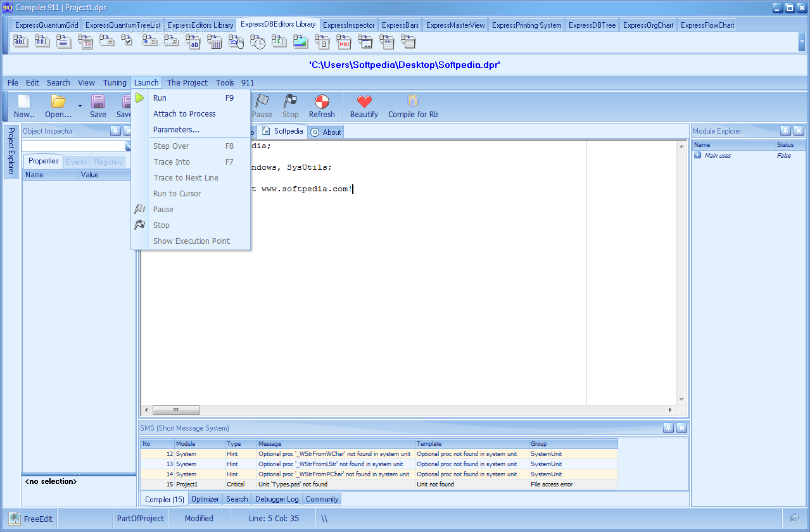Switch to the Community tab
Viewport: 810px width, 532px height.
point(322,499)
